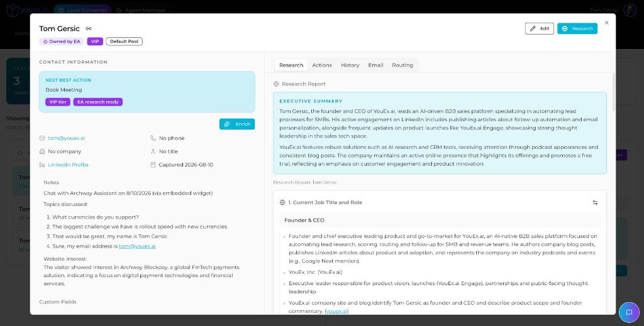Open the LinkedIn Profile link

point(68,165)
